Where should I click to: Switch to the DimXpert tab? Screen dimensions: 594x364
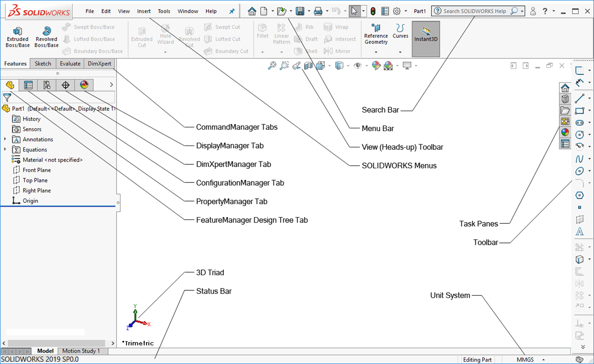(99, 64)
